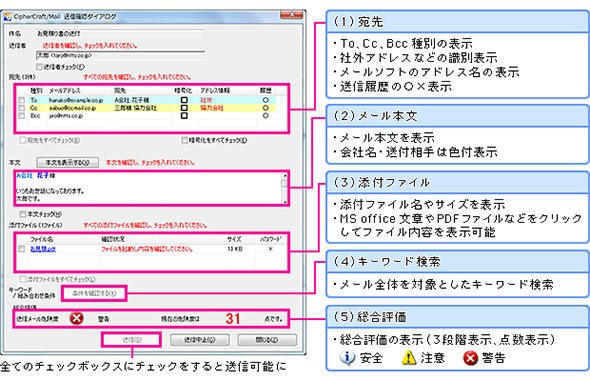Click the サイズ column header
This screenshot has width=590, height=381.
234,239
